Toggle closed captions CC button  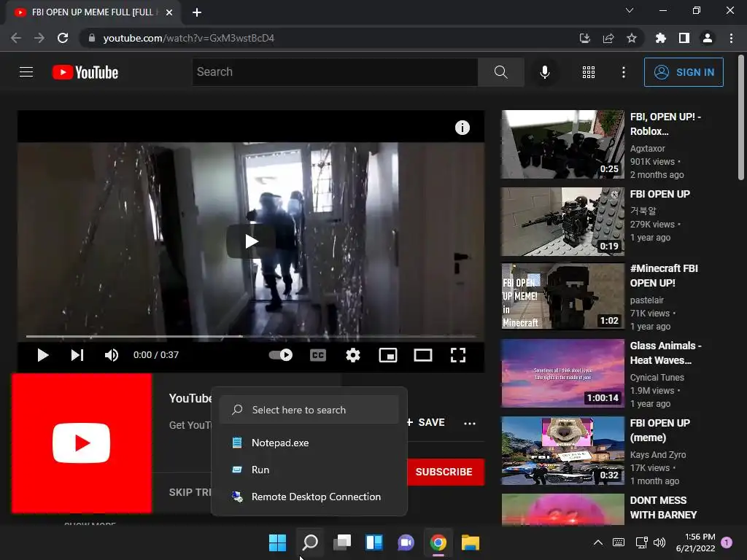[x=318, y=355]
